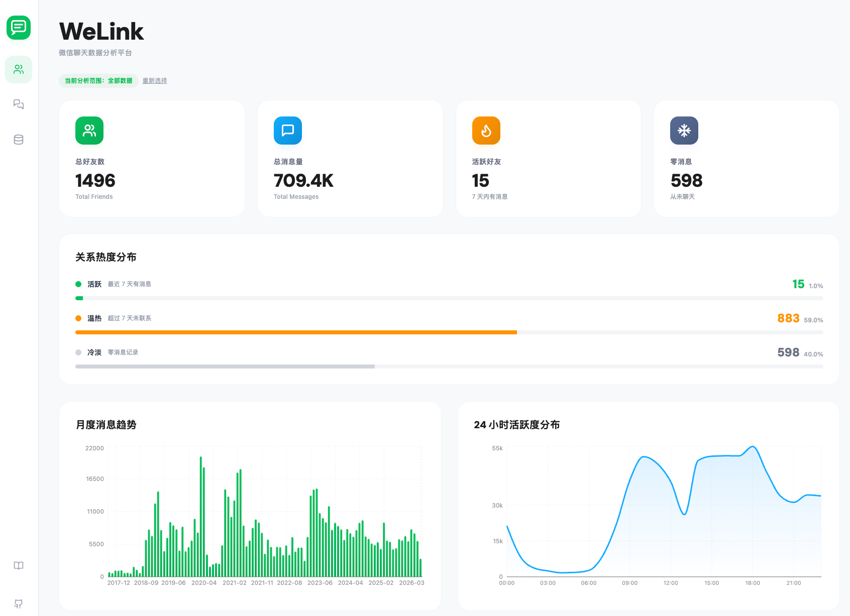Click the green total friends icon
This screenshot has height=616, width=850.
(x=89, y=131)
